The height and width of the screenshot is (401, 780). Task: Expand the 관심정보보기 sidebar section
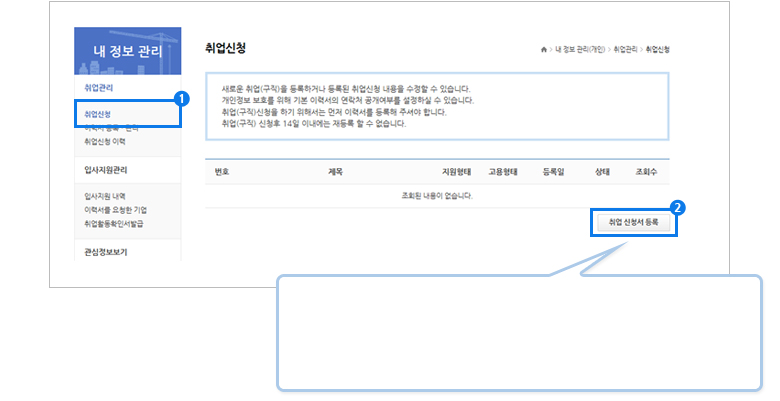tap(105, 252)
